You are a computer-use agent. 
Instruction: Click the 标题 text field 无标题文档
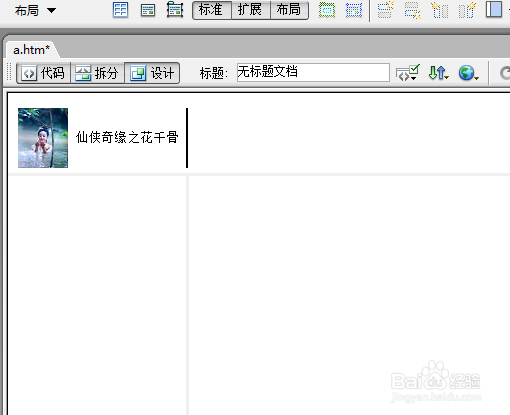pos(313,72)
